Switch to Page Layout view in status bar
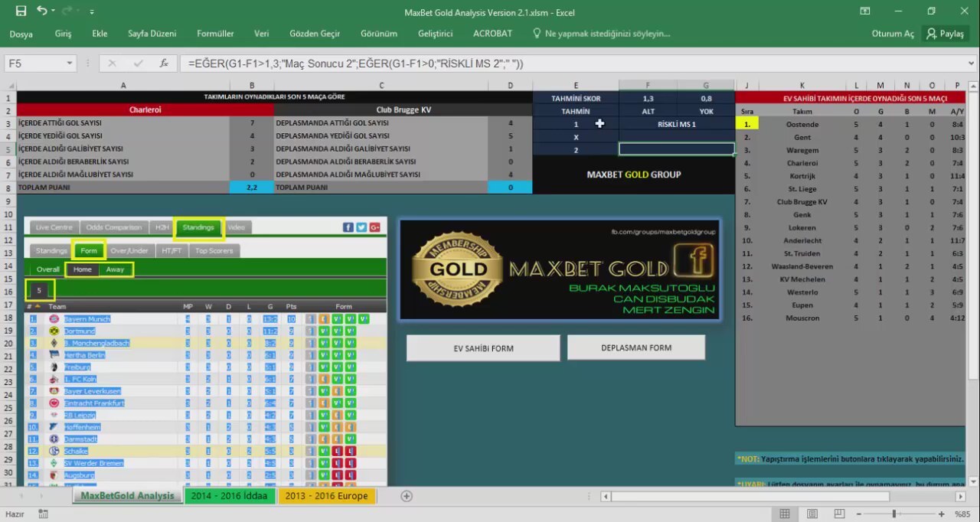Screen dimensions: 980x522 [812, 514]
